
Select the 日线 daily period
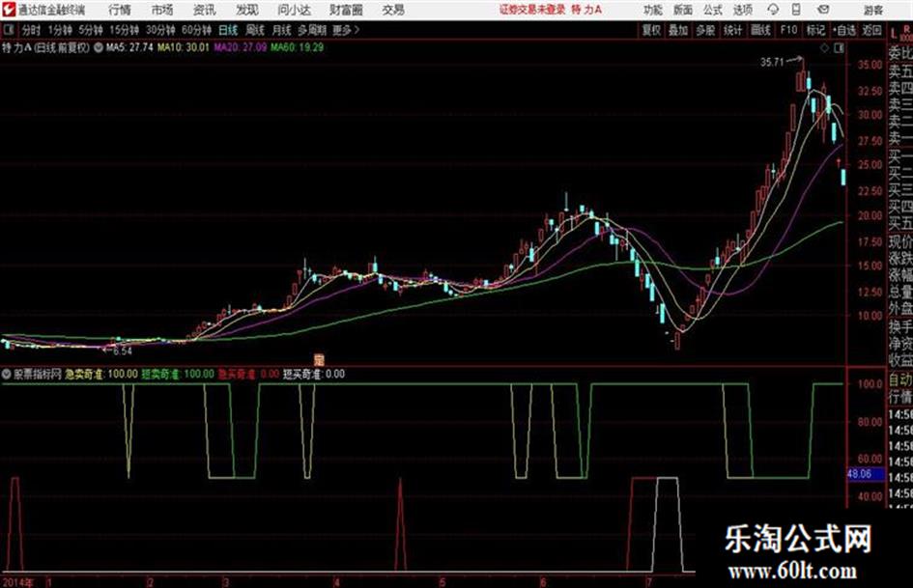tap(228, 30)
